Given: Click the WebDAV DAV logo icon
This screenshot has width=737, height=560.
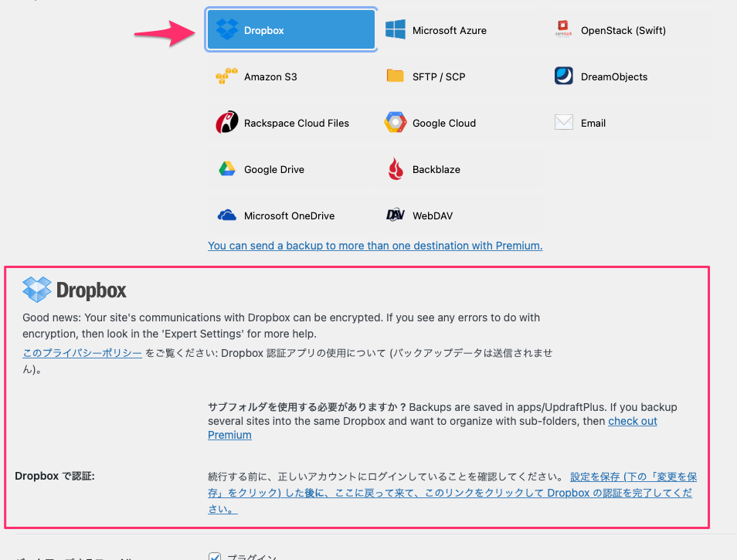Looking at the screenshot, I should 396,215.
